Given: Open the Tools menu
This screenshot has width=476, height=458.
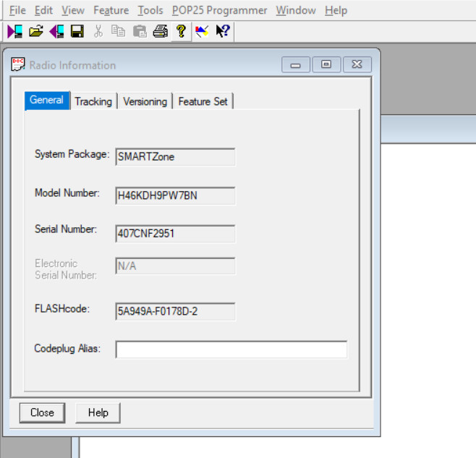Looking at the screenshot, I should pos(150,10).
